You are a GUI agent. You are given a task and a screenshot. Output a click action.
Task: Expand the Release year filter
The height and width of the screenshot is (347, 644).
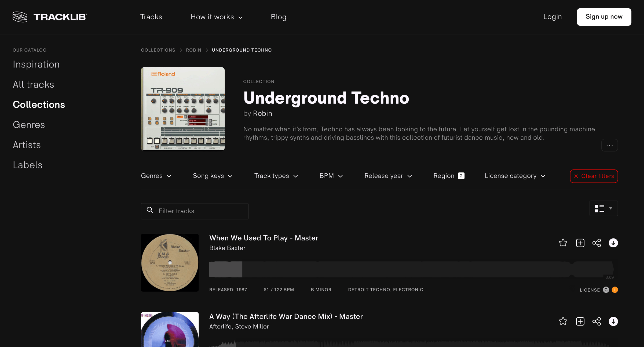[388, 176]
